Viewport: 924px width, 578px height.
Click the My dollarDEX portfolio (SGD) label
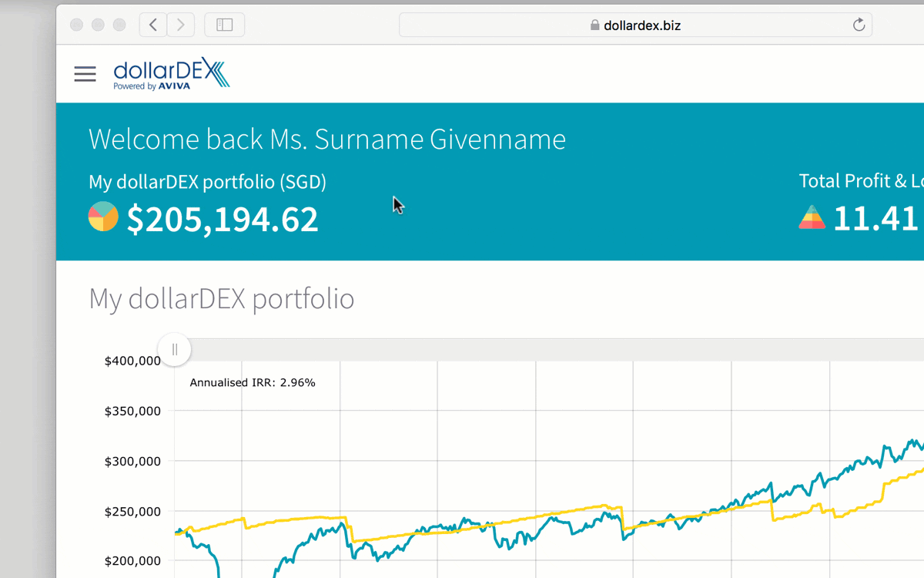click(208, 183)
